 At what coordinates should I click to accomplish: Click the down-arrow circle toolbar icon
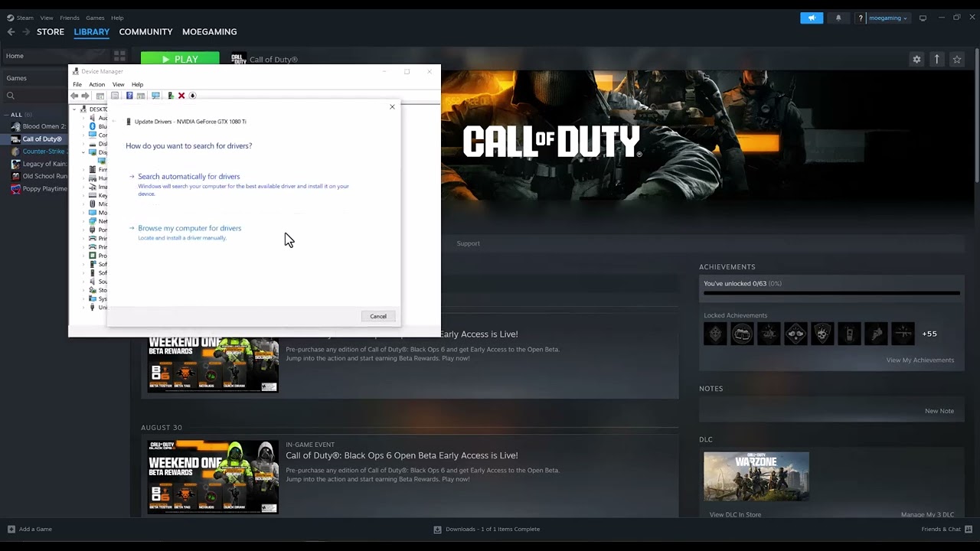(x=192, y=96)
